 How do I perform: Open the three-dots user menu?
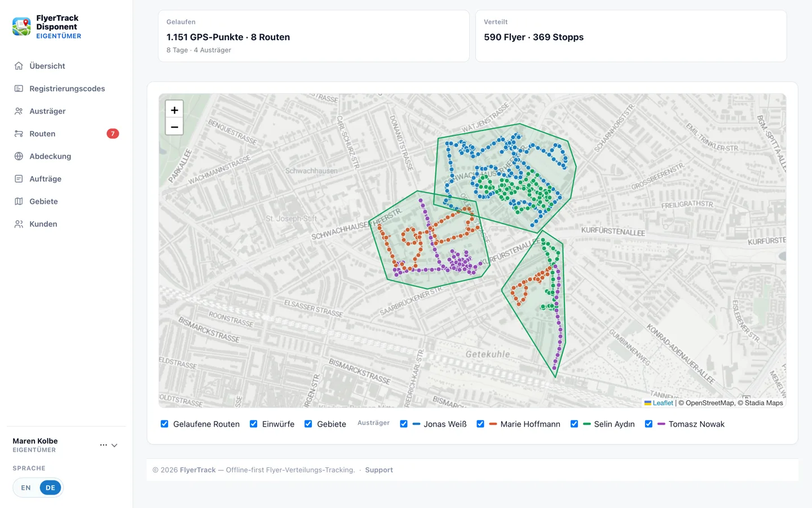pos(103,445)
